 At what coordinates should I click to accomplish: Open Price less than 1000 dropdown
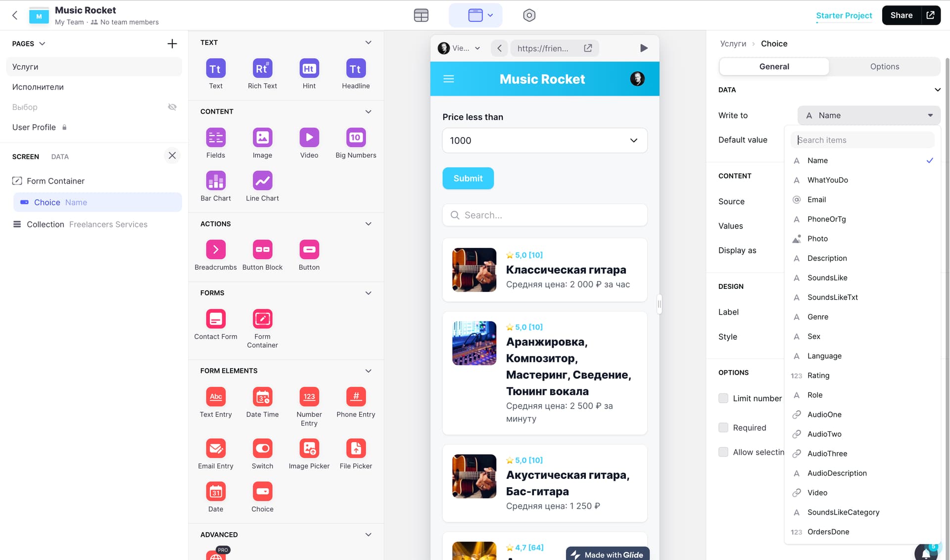[x=544, y=140]
